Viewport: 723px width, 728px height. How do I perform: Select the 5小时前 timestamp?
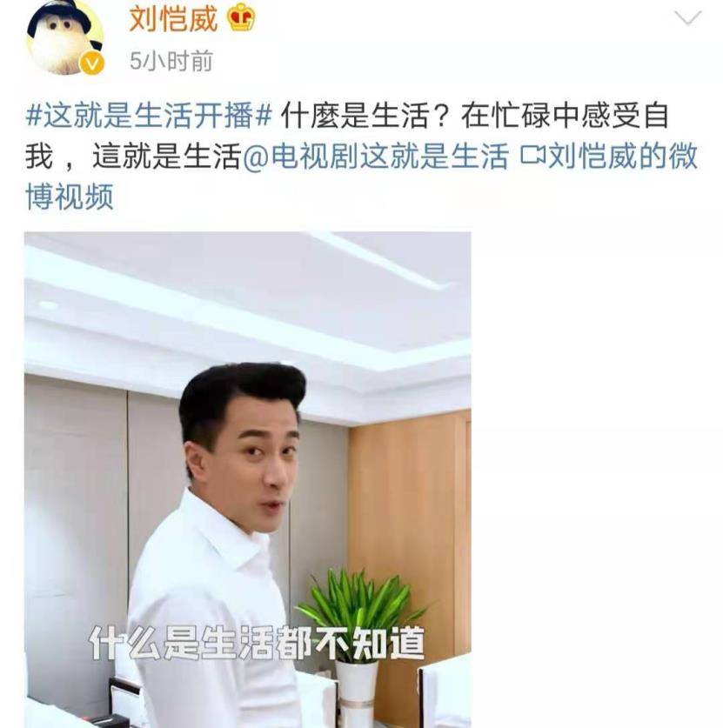(171, 61)
